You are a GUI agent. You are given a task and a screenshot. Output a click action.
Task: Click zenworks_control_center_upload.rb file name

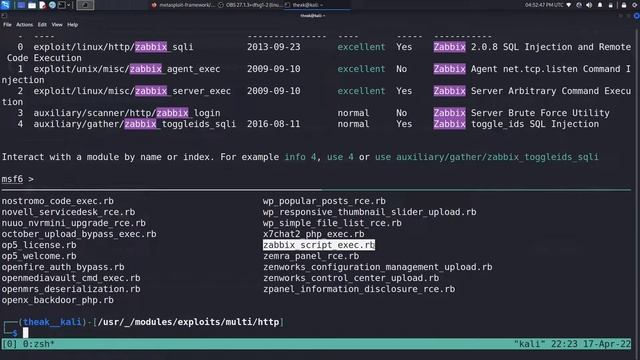(x=351, y=278)
